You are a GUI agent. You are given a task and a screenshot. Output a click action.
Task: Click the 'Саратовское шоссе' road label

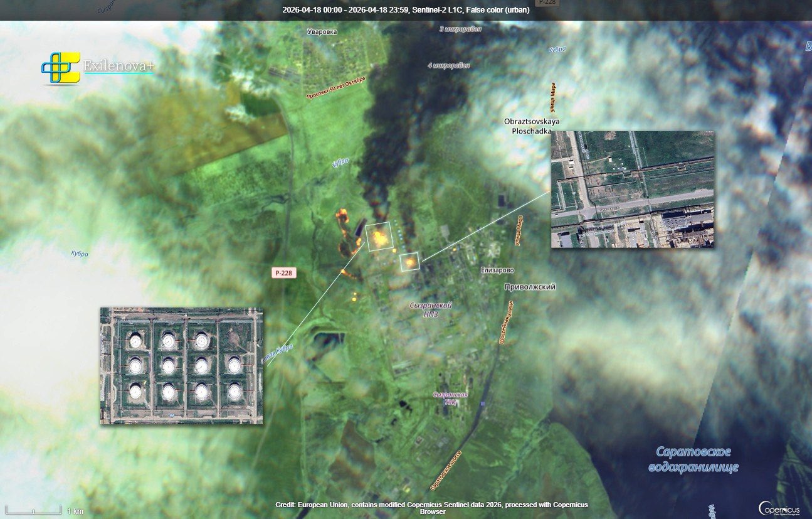point(446,470)
